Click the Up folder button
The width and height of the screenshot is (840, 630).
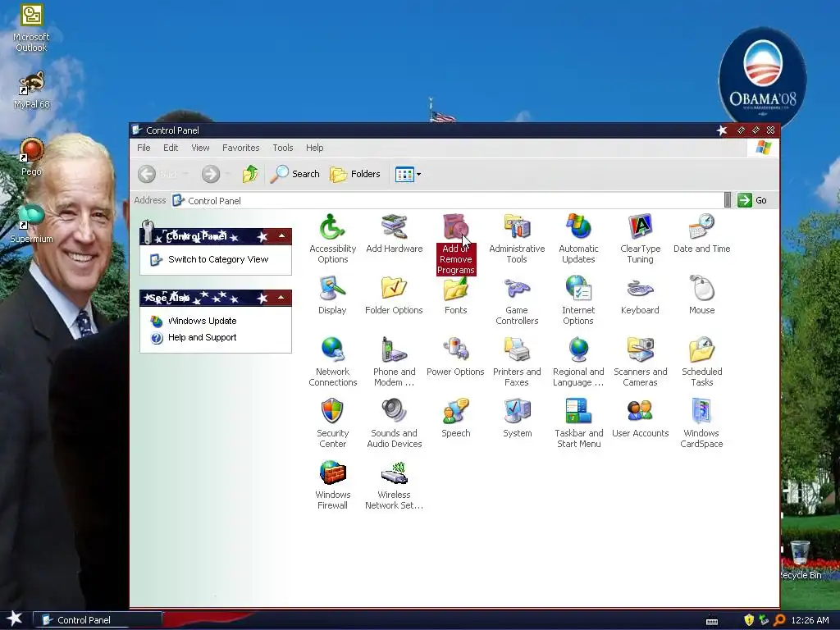point(250,174)
